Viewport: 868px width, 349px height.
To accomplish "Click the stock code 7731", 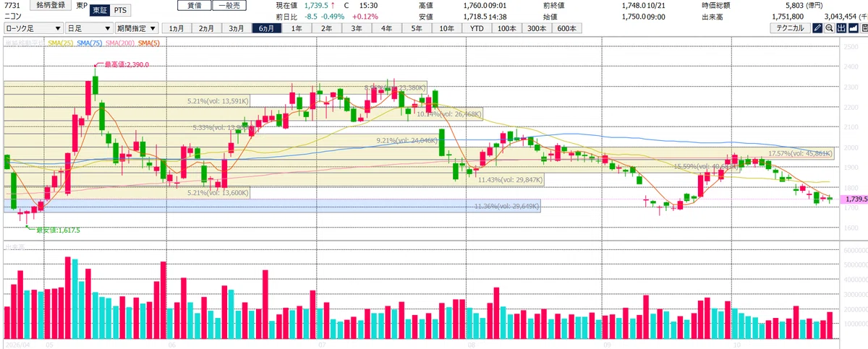I will click(x=11, y=5).
